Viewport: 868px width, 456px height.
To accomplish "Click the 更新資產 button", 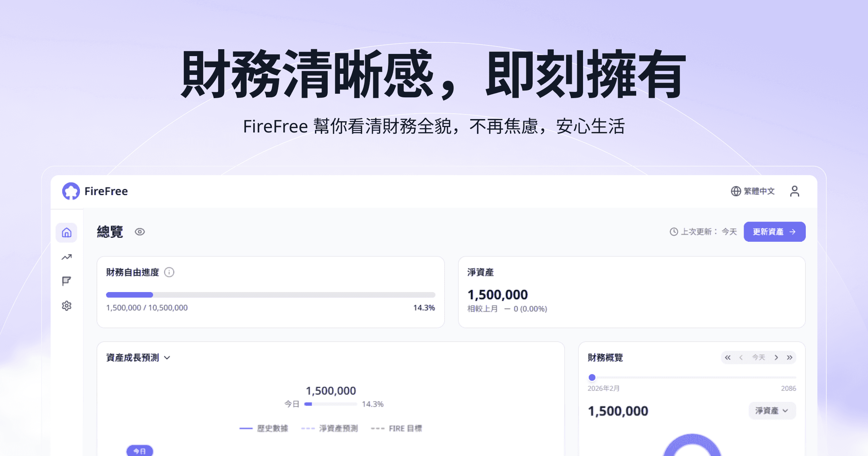I will 775,232.
